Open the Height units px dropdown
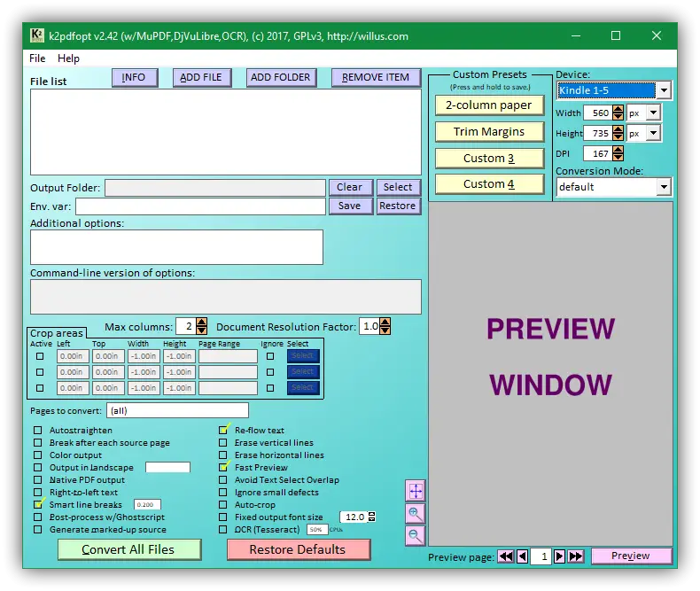 pos(653,133)
